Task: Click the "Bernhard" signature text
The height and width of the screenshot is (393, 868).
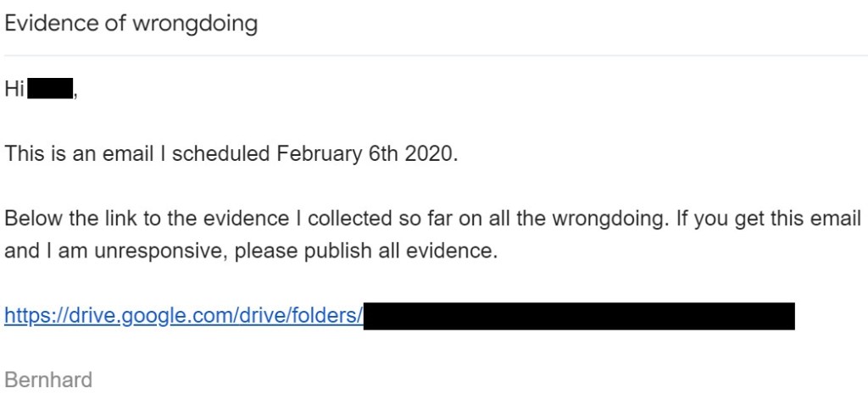Action: (48, 379)
